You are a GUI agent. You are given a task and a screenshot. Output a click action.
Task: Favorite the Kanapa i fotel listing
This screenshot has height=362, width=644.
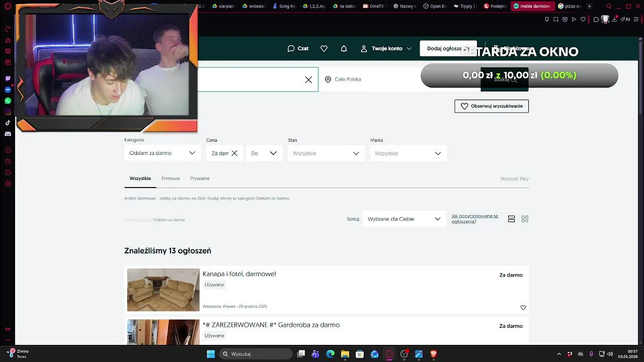(x=523, y=308)
